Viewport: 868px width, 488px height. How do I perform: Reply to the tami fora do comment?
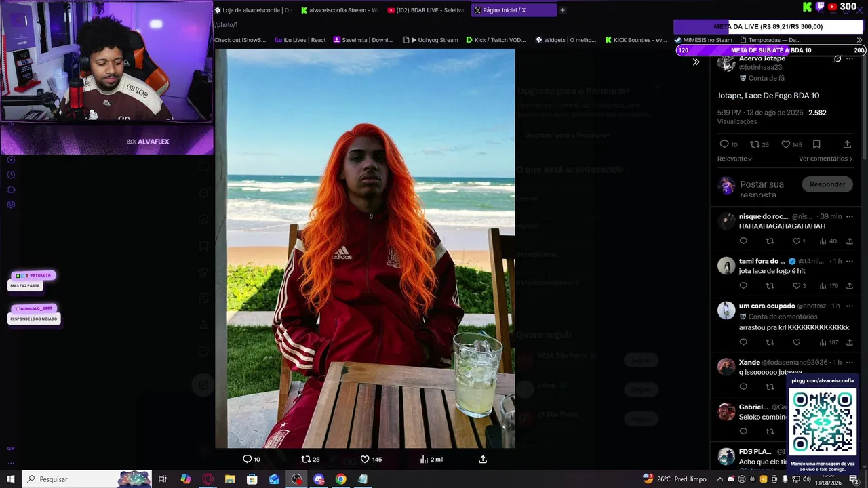pos(743,286)
